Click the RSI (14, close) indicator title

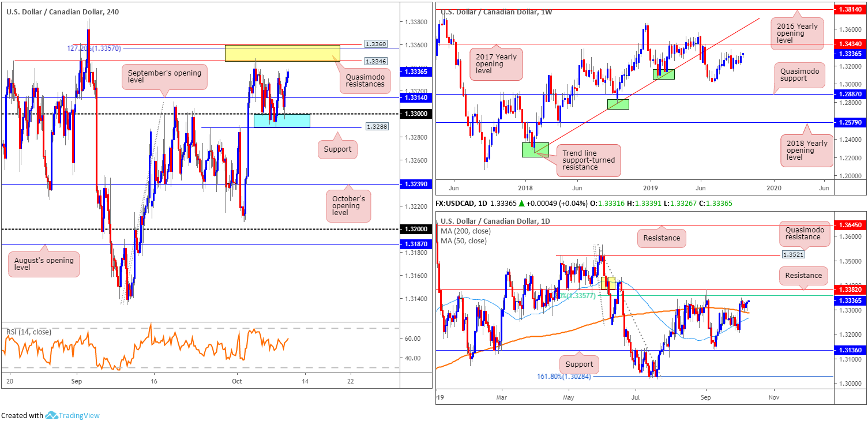click(x=28, y=332)
